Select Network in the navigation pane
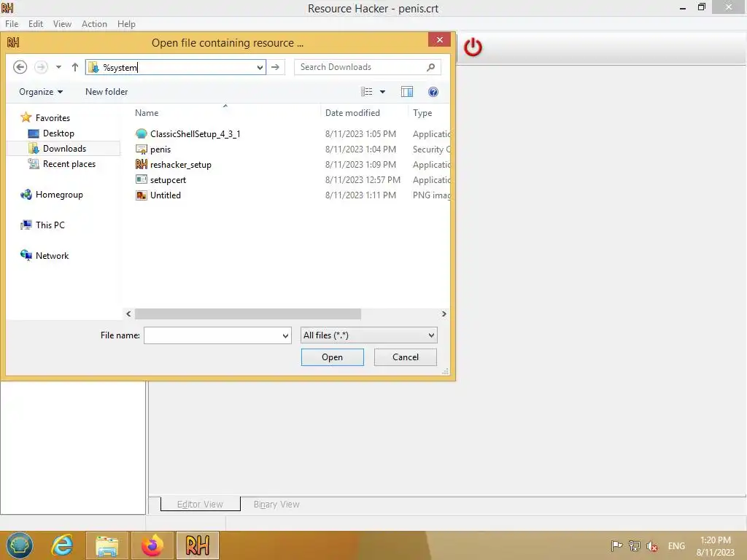Image resolution: width=747 pixels, height=560 pixels. tap(44, 256)
